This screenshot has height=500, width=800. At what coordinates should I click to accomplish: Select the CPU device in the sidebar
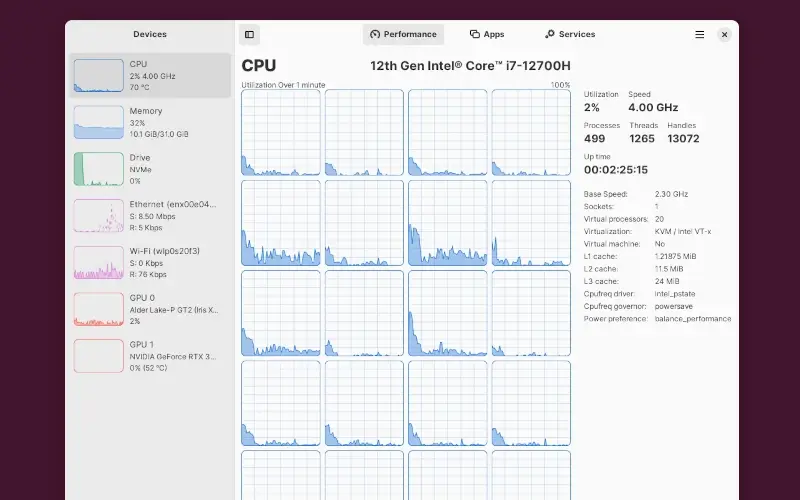150,76
